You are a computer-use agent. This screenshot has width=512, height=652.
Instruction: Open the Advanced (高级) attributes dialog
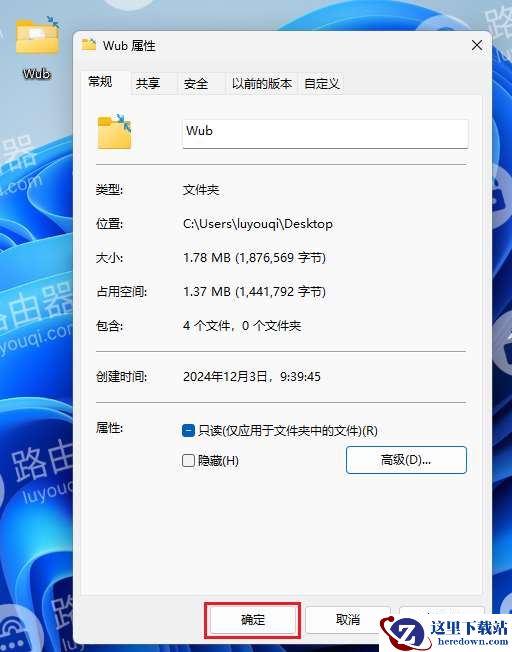tap(406, 460)
